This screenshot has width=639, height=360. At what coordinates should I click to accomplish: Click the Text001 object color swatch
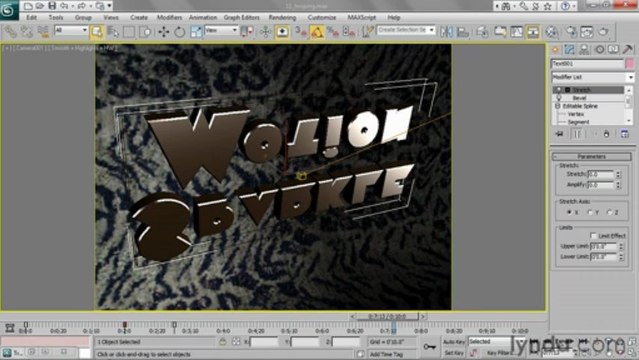pos(630,64)
